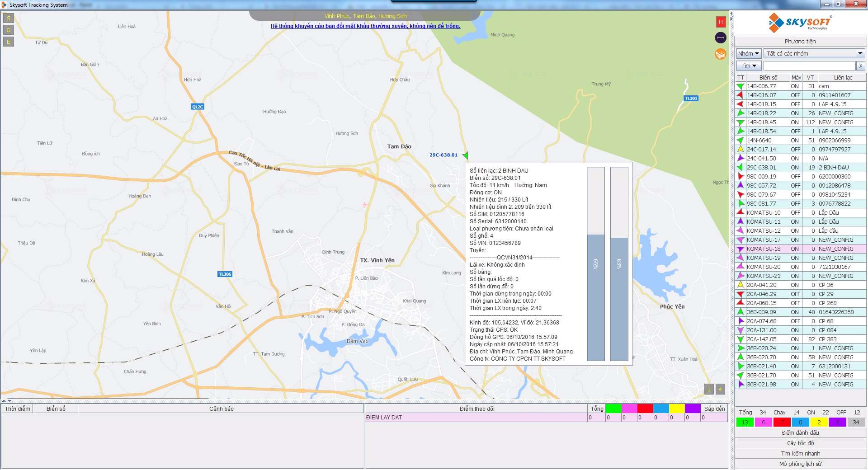Expand the Mô phỏng lịch sử panel
Viewport: 868px width, 470px height.
[x=800, y=464]
